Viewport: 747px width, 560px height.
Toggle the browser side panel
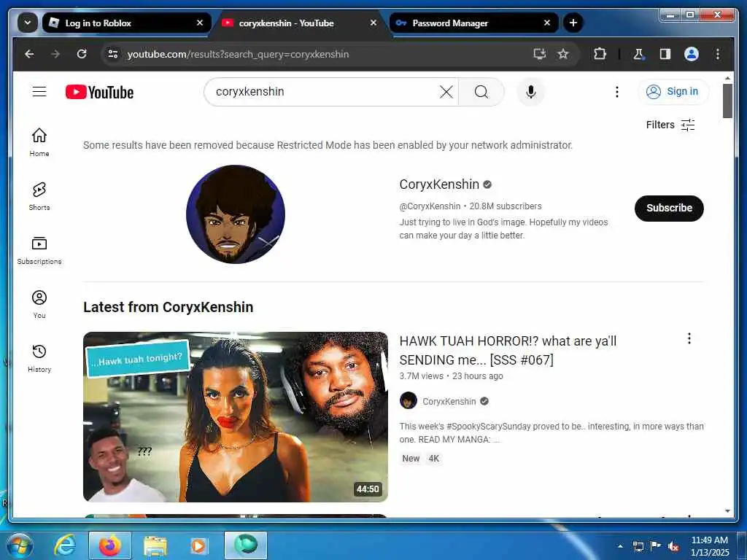coord(665,54)
